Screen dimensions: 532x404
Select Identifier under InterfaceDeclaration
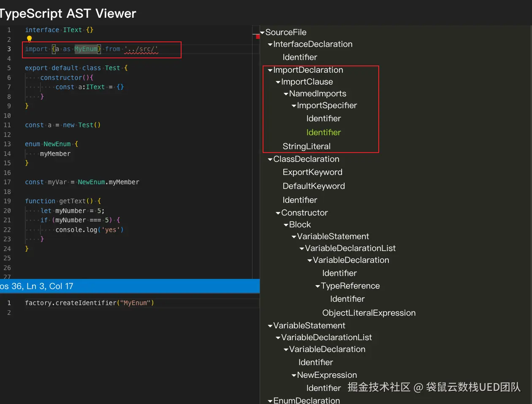300,57
